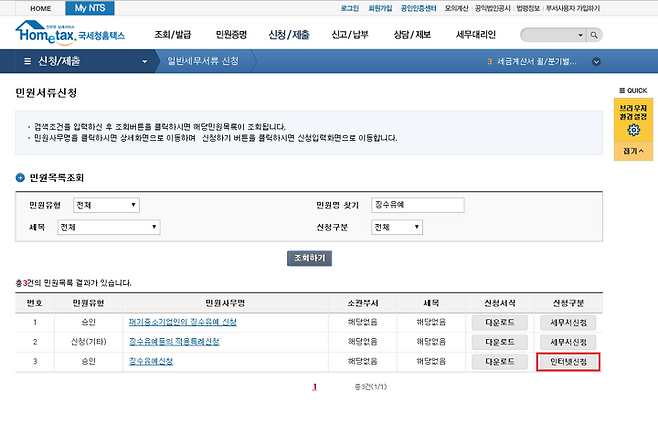Open the 민원유형 dropdown
This screenshot has height=424, width=658.
(105, 205)
